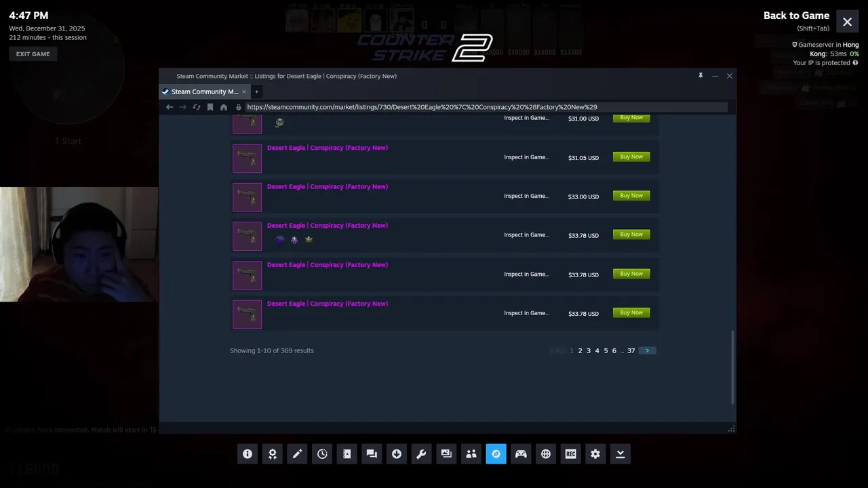
Task: Click the gold star sticker on the $33.78 listing
Action: click(x=309, y=239)
